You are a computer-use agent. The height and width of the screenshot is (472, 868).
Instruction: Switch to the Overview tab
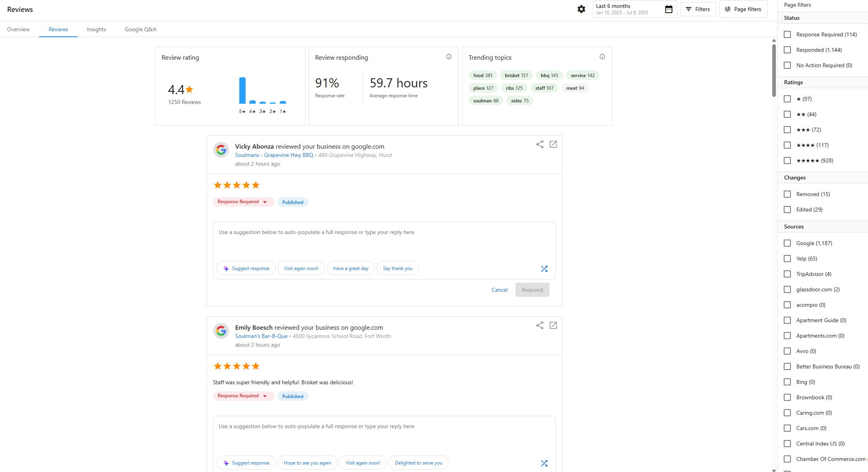point(18,29)
